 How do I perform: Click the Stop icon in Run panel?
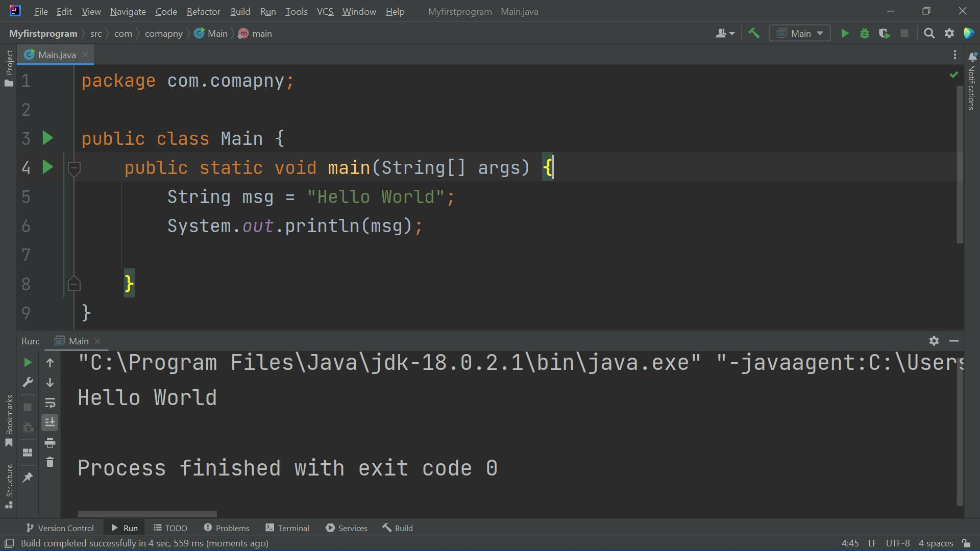click(28, 407)
